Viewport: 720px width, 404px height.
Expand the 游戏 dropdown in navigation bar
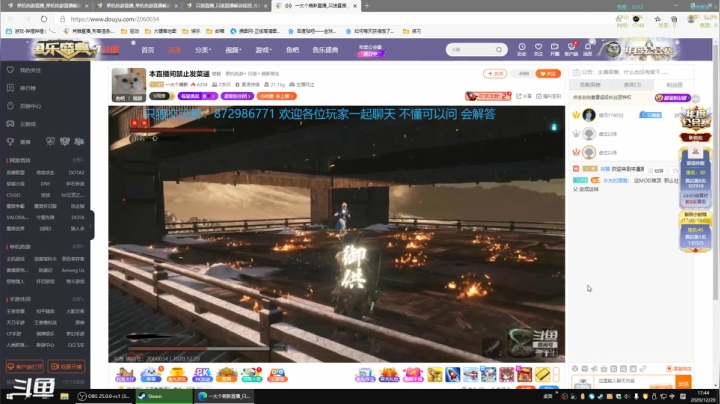[263, 50]
